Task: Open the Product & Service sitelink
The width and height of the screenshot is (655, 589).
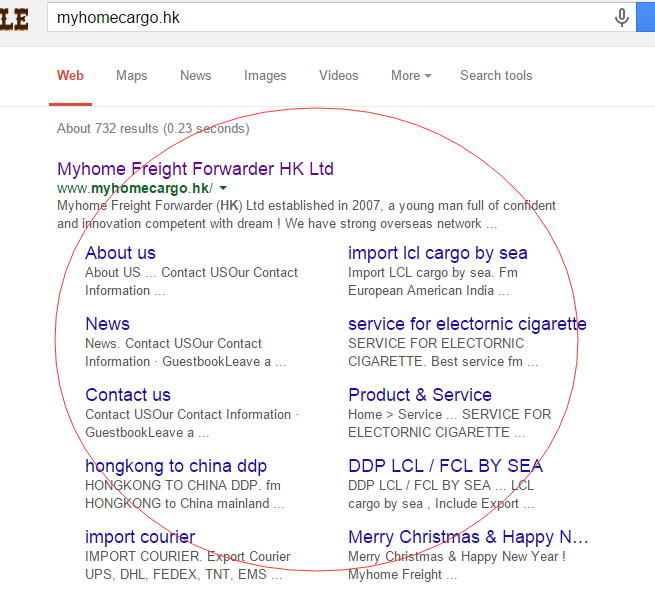Action: pos(420,395)
